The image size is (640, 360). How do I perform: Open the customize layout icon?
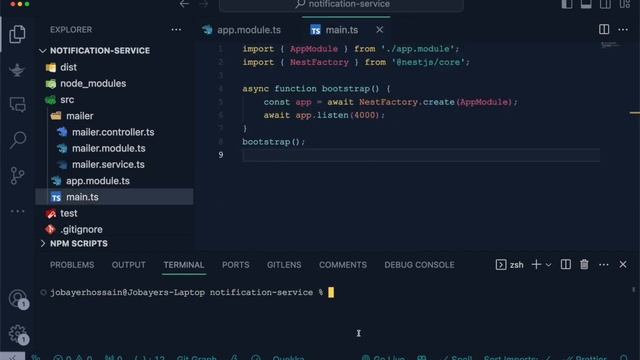pyautogui.click(x=624, y=4)
